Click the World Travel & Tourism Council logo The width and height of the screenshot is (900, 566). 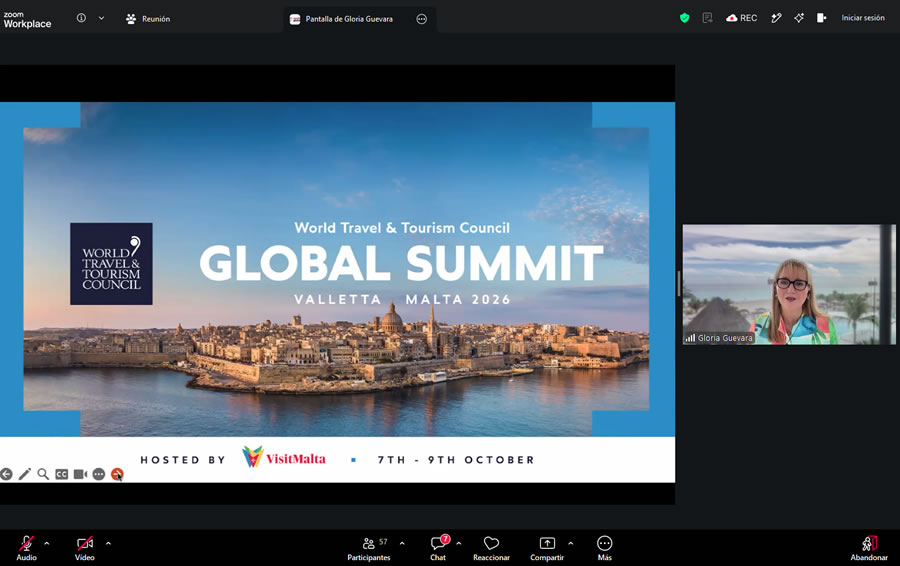tap(111, 263)
